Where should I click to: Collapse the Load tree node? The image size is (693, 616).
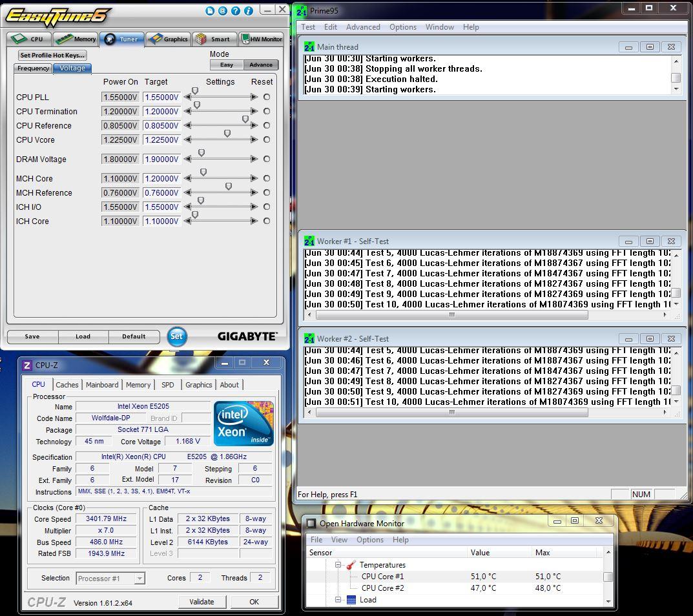[x=338, y=600]
